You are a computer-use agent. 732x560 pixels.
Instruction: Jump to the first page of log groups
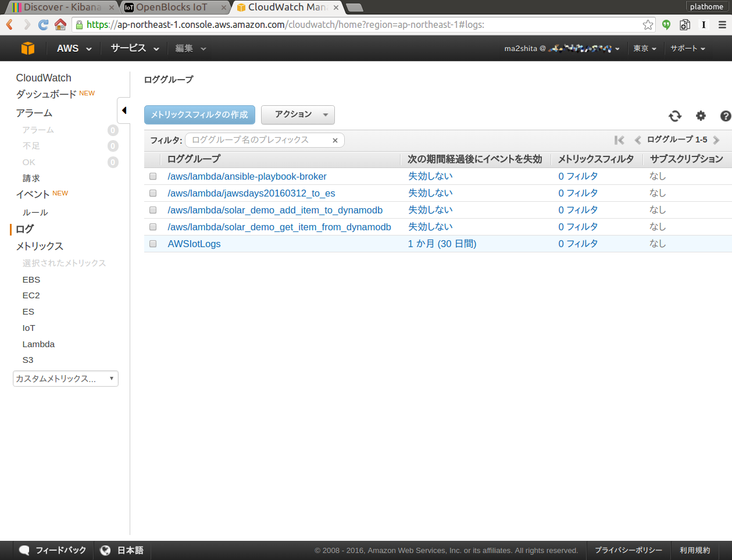[x=619, y=140]
